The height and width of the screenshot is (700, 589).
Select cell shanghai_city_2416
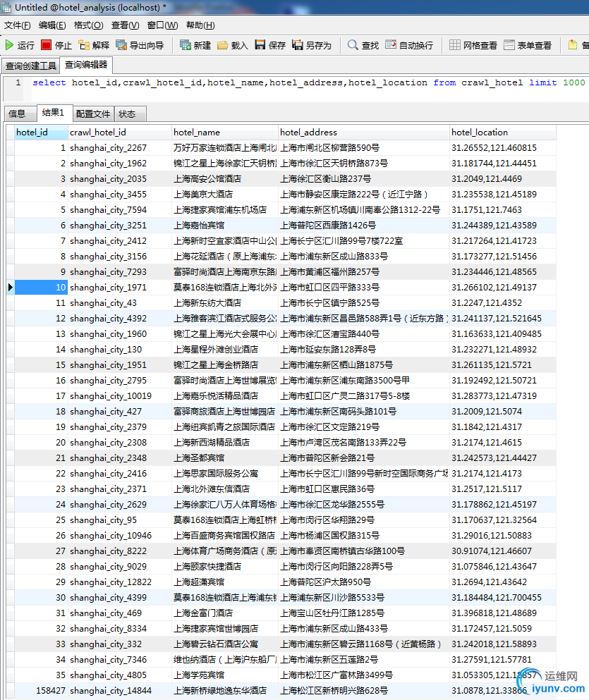[120, 473]
